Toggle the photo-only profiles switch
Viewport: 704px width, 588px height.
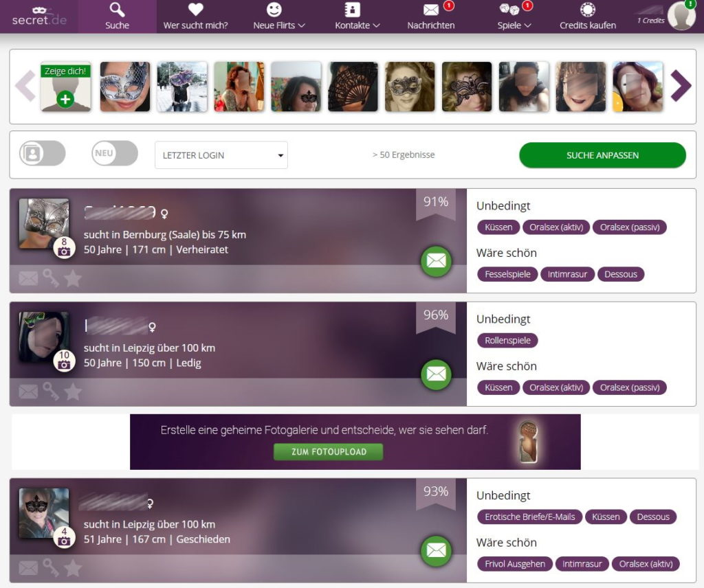42,153
